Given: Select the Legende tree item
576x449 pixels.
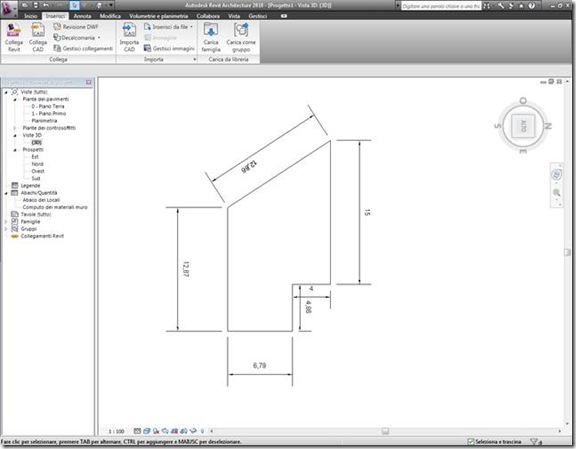Looking at the screenshot, I should click(30, 186).
